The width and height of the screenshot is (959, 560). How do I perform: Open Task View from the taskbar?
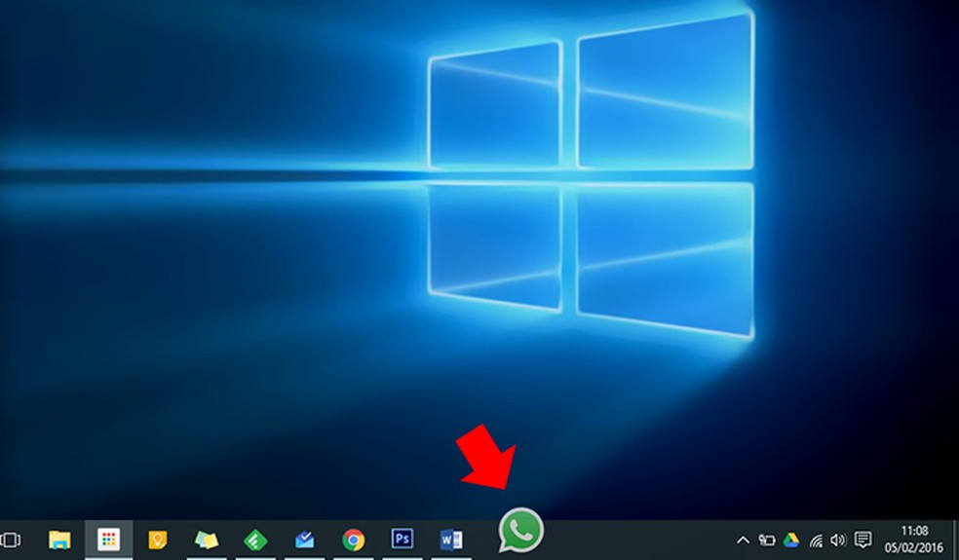click(x=10, y=540)
